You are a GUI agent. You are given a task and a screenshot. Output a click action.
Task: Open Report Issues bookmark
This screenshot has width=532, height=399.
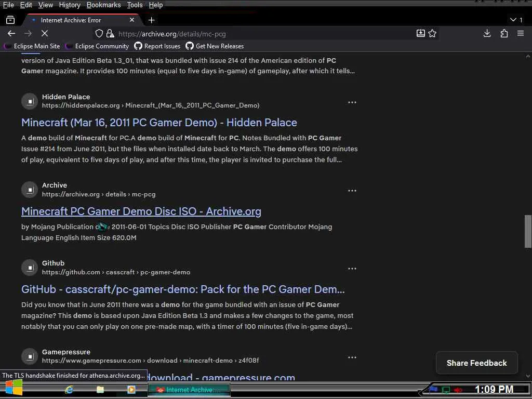(157, 46)
